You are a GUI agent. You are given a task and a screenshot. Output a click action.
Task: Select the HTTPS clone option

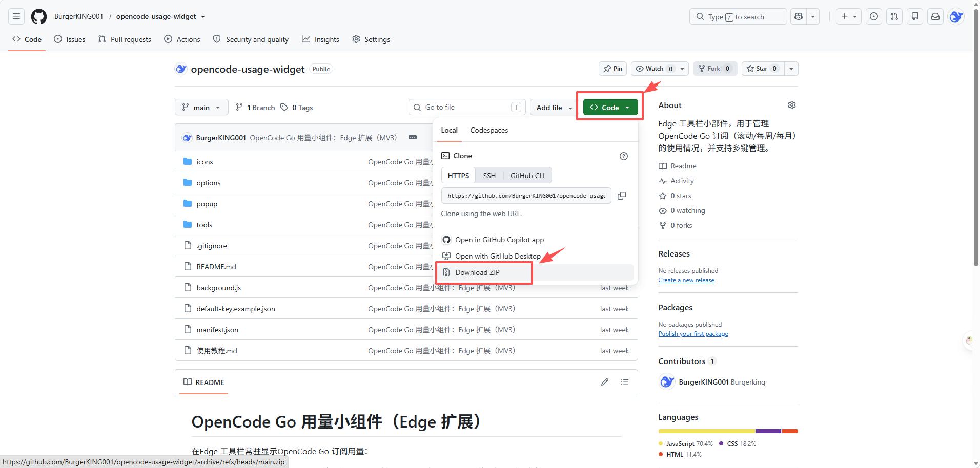(458, 176)
